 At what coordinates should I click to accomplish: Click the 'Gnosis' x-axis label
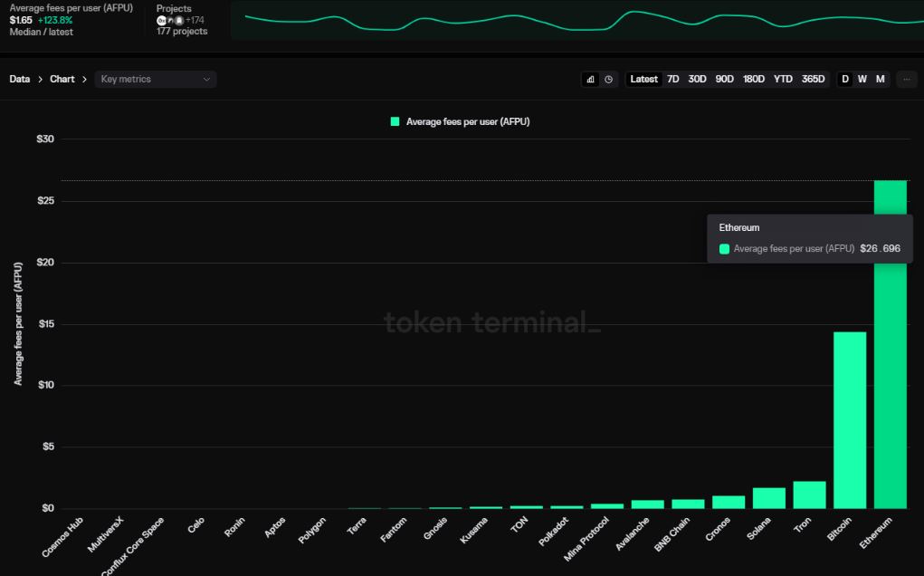[x=435, y=529]
